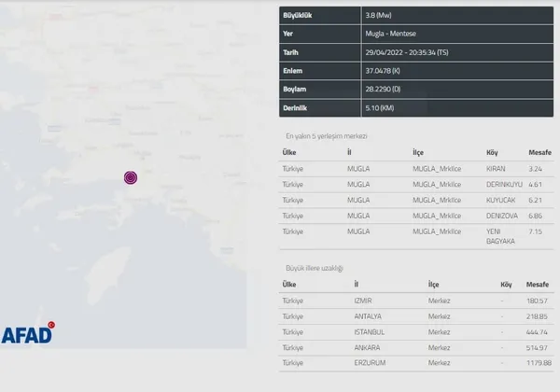Click Köy header in nearest settlements table

[492, 152]
